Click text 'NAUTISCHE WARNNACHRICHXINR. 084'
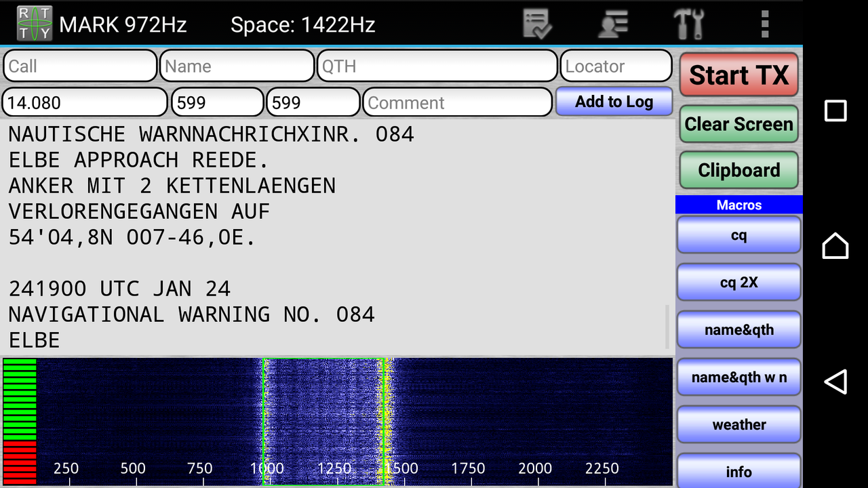This screenshot has width=868, height=488. point(211,134)
